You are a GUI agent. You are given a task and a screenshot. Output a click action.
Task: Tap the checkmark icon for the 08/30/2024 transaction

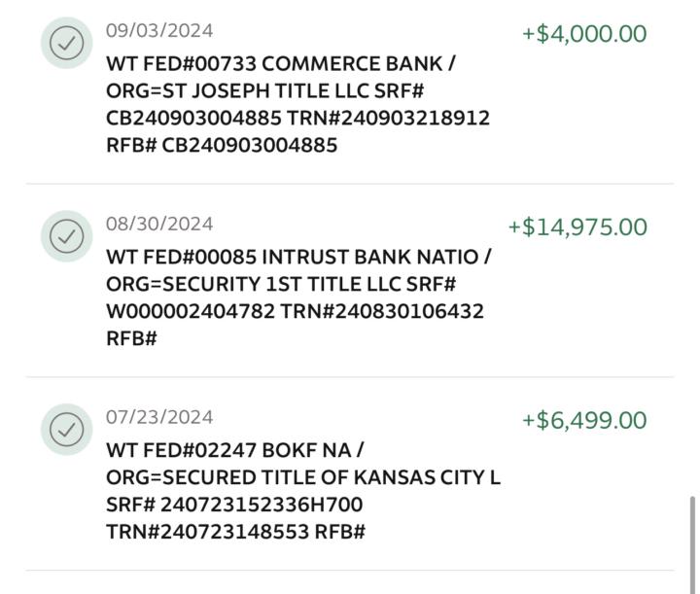(x=66, y=236)
